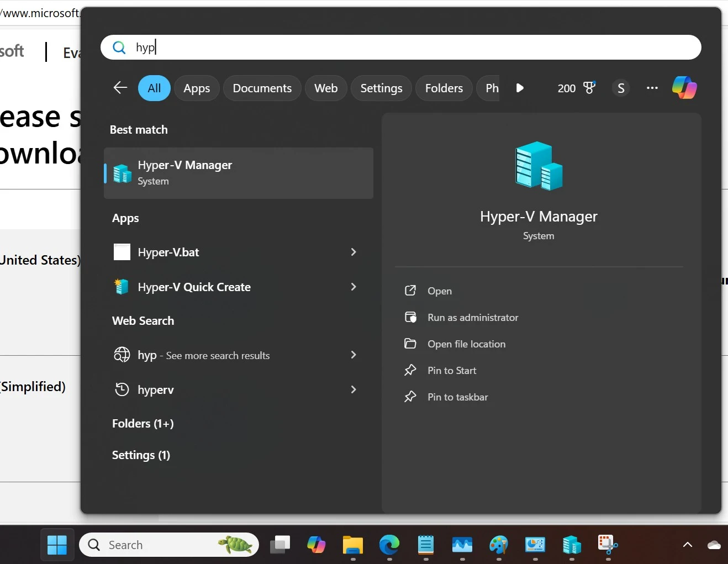Select the hyperv search history suggestion
This screenshot has height=564, width=728.
(x=239, y=390)
